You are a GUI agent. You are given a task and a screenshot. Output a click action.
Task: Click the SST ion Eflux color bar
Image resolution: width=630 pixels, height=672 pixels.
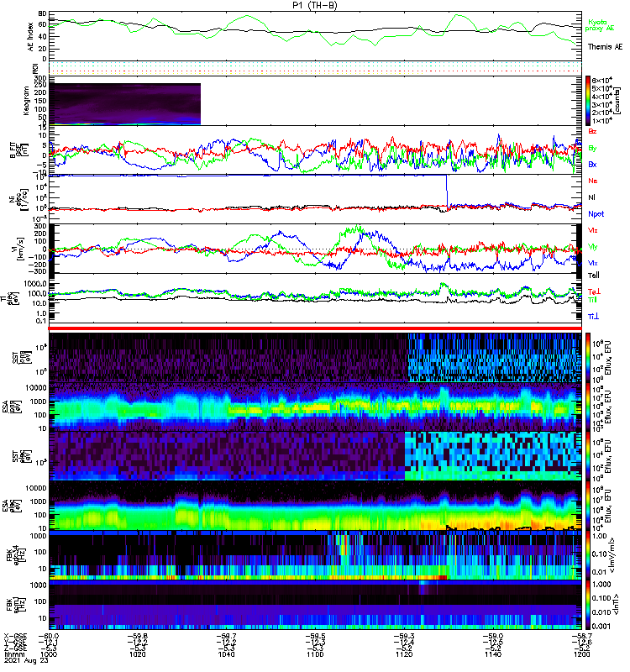588,358
